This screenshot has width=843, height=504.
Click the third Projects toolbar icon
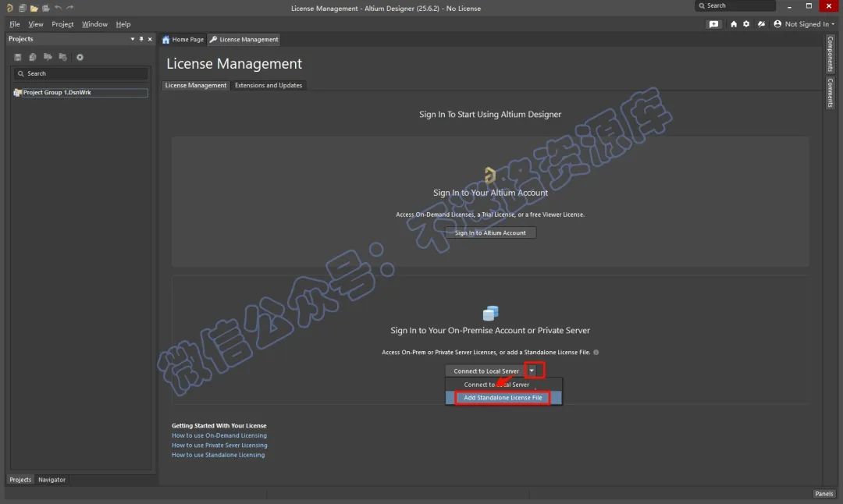click(48, 57)
